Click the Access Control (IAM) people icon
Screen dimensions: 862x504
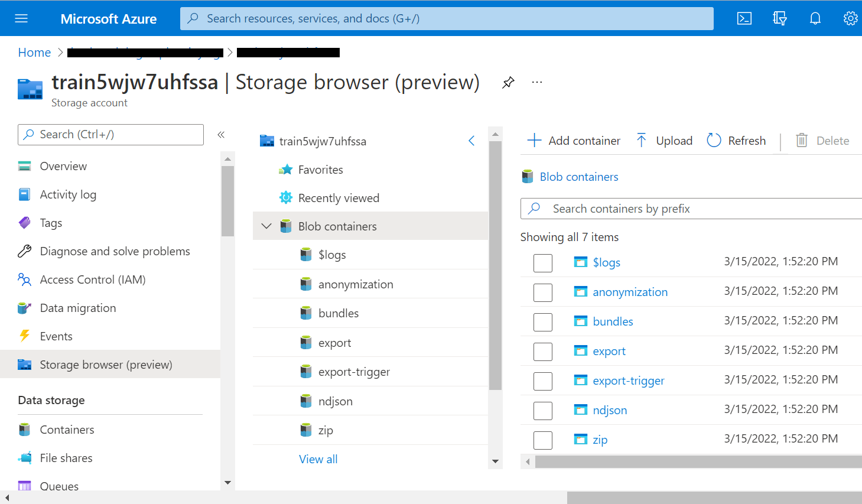tap(25, 279)
